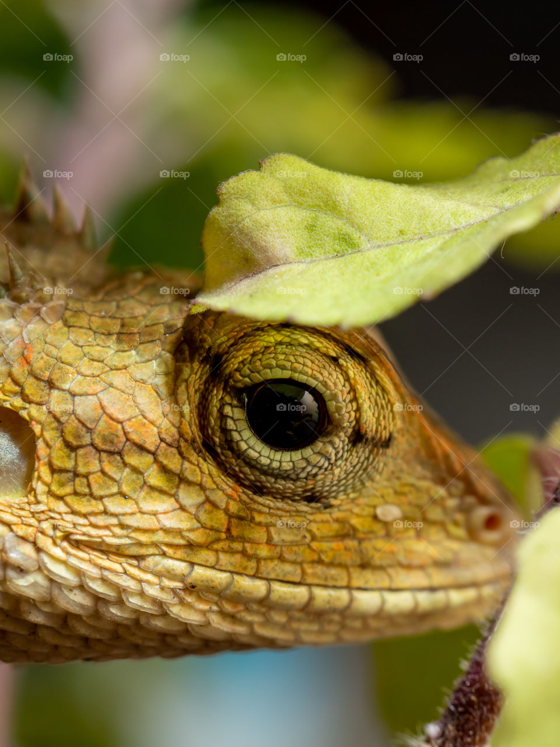Click the lizard's nostril near the snout

click(x=491, y=521)
